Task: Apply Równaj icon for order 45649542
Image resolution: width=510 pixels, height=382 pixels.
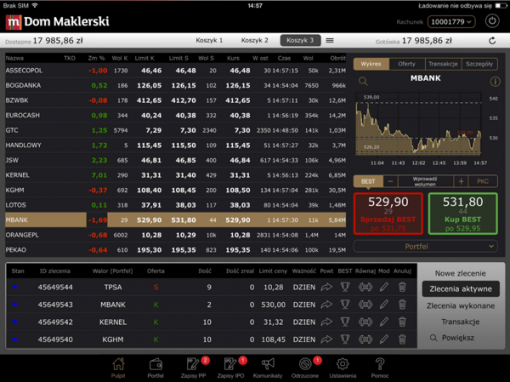Action: click(x=366, y=322)
